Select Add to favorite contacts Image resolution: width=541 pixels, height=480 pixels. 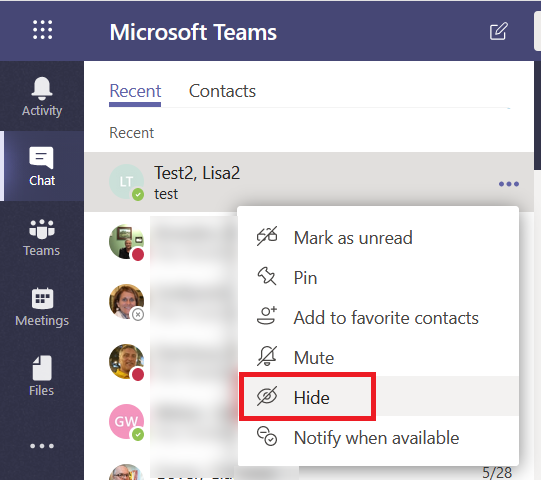click(378, 317)
